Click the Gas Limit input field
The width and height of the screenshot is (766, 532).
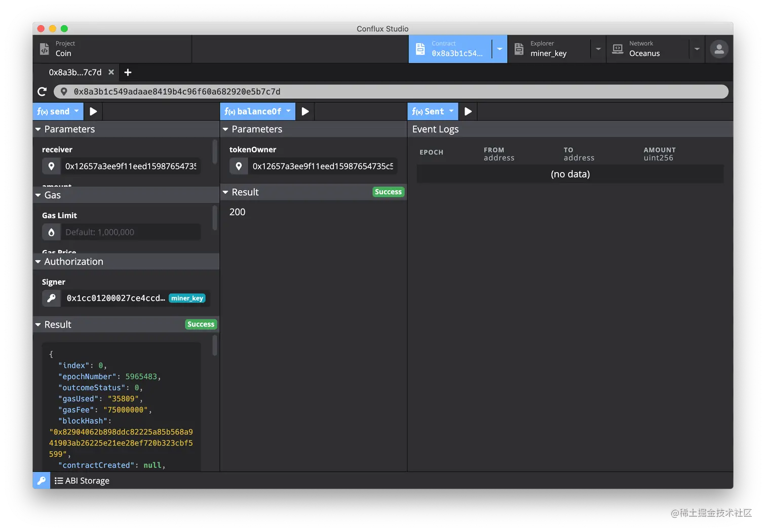pos(131,232)
